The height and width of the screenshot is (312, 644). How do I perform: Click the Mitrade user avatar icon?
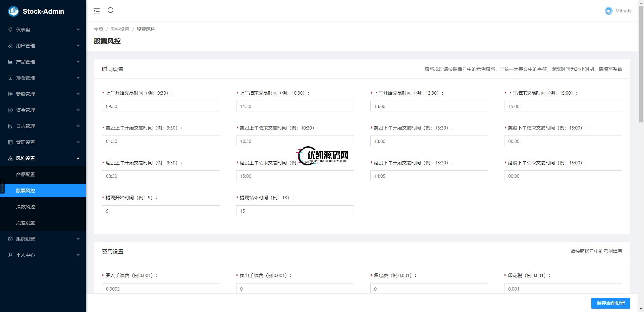pyautogui.click(x=608, y=11)
